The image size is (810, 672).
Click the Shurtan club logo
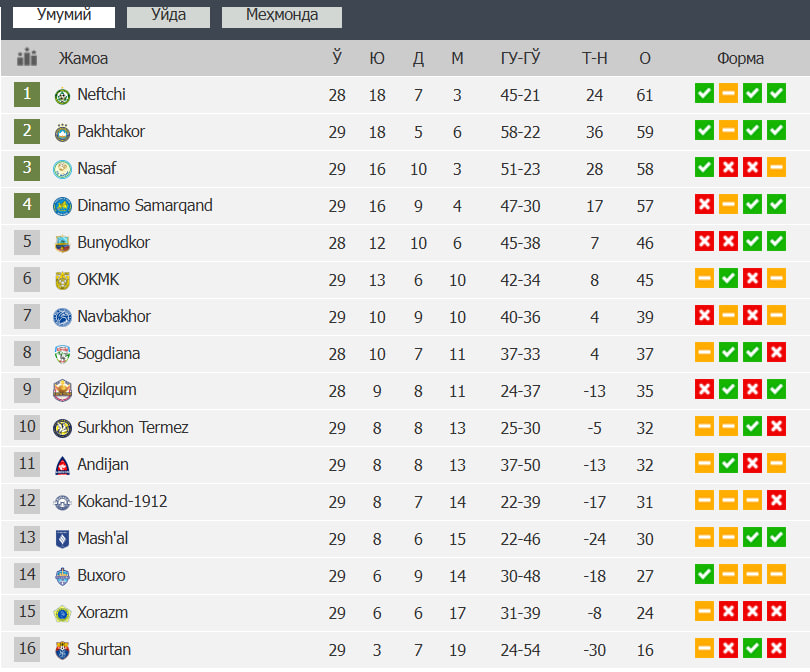(x=62, y=650)
